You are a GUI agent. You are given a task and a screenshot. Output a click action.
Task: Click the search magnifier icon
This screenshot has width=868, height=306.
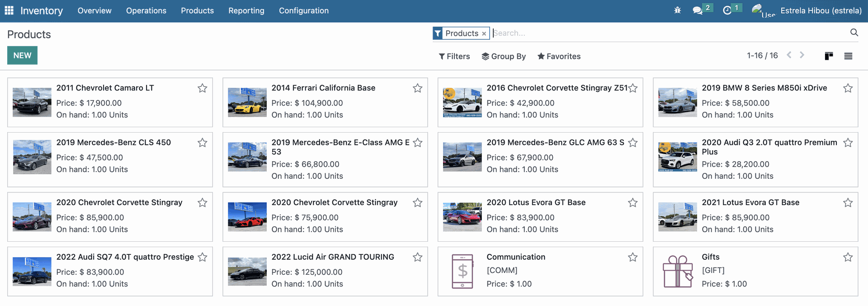click(854, 33)
